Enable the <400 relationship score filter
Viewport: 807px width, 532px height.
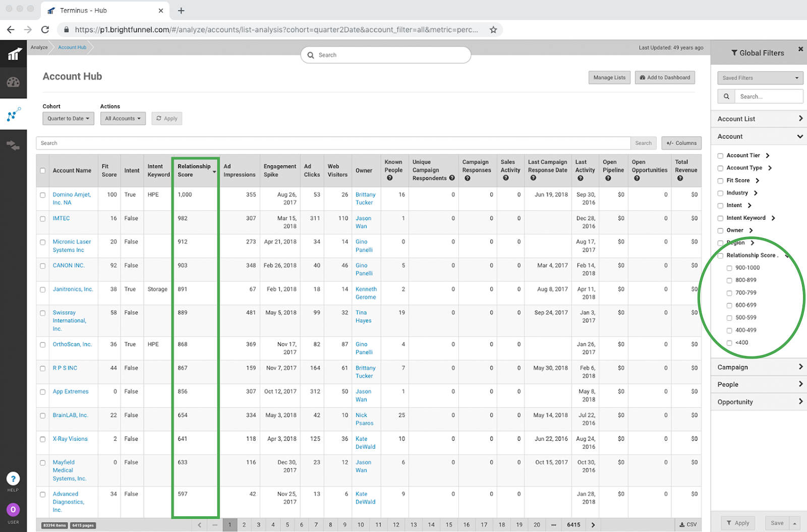pyautogui.click(x=729, y=343)
